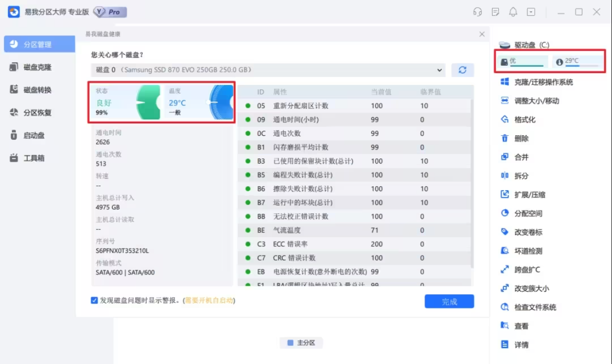Click the 检查文件系统 icon
Screen dimensions: 612x364
504,307
